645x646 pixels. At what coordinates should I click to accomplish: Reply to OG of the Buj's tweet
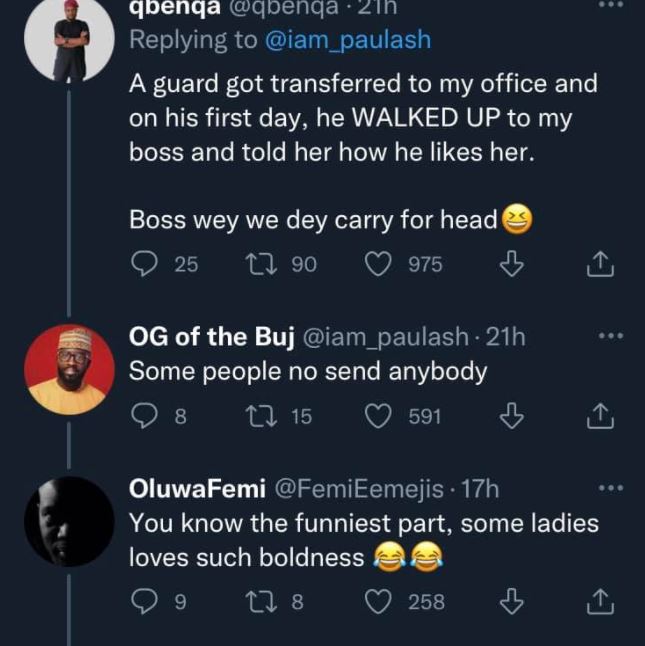(x=146, y=416)
